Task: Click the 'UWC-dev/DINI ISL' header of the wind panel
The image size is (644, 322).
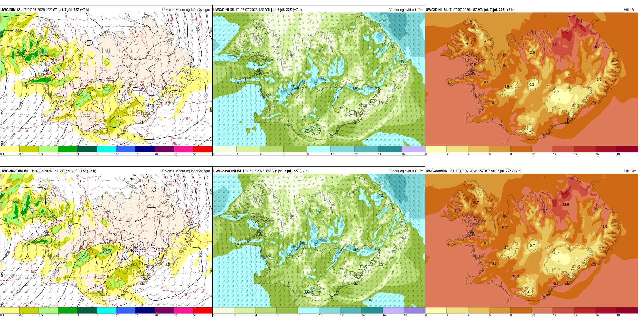Action: [x=227, y=171]
